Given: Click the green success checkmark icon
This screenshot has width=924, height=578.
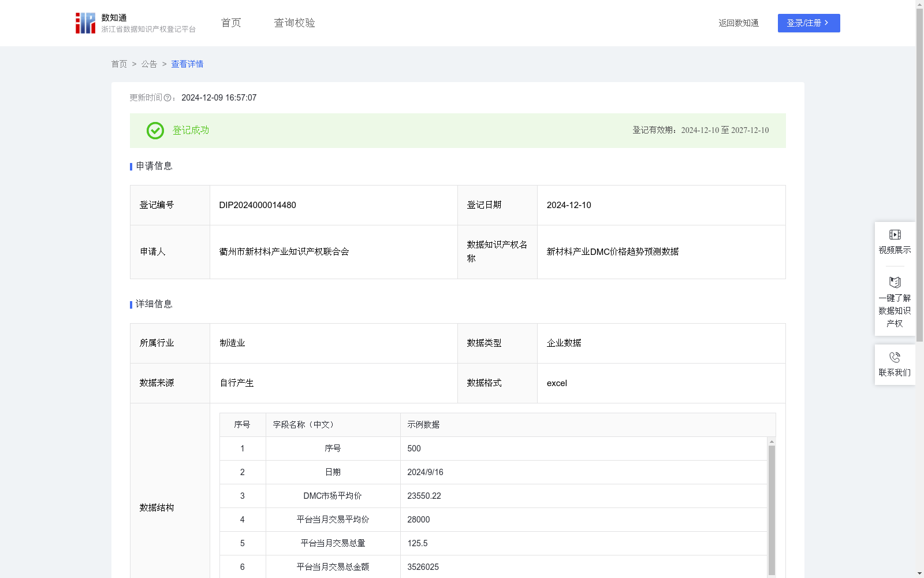Looking at the screenshot, I should [x=155, y=131].
